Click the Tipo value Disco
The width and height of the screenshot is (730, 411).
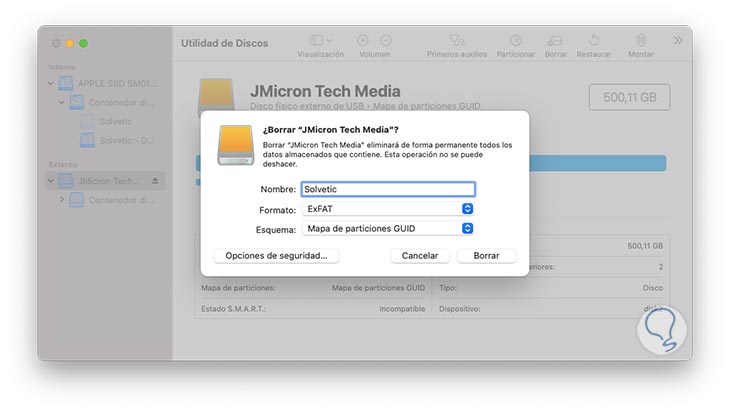point(653,288)
